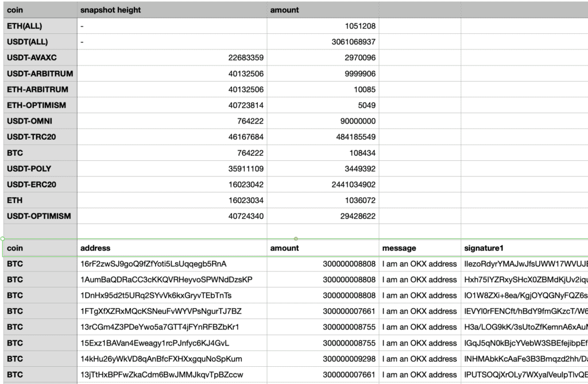Click the USDT-ARBITRUM row label
Image resolution: width=588 pixels, height=384 pixels.
[39, 74]
